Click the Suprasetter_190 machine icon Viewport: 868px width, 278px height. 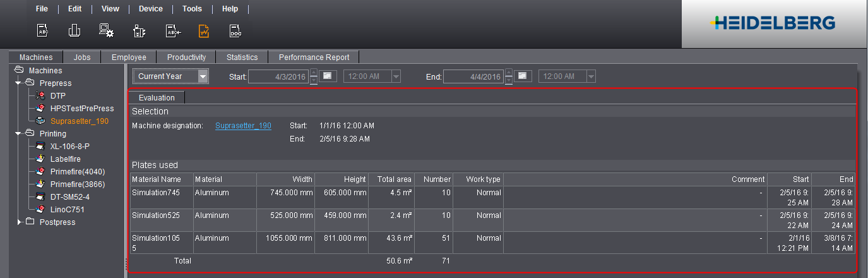[x=40, y=121]
